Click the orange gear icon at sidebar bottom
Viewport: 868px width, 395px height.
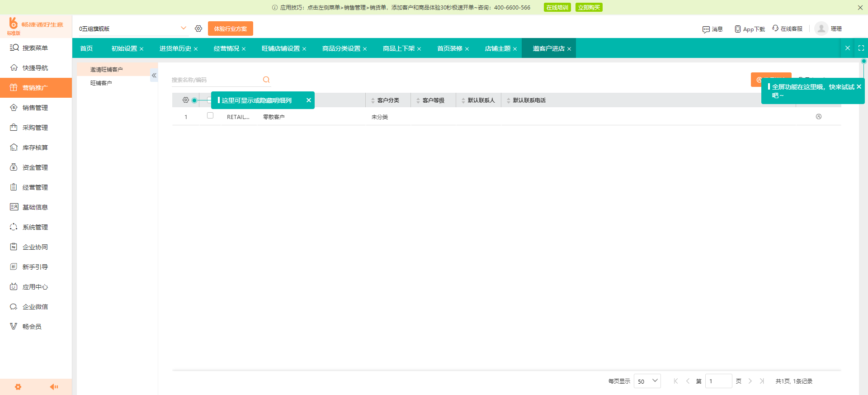tap(18, 387)
